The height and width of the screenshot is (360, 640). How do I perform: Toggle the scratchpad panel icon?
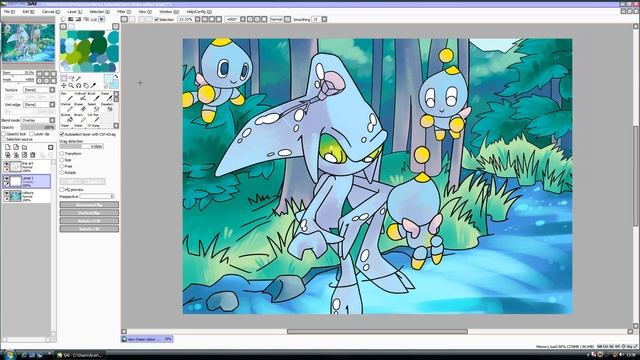[x=102, y=19]
